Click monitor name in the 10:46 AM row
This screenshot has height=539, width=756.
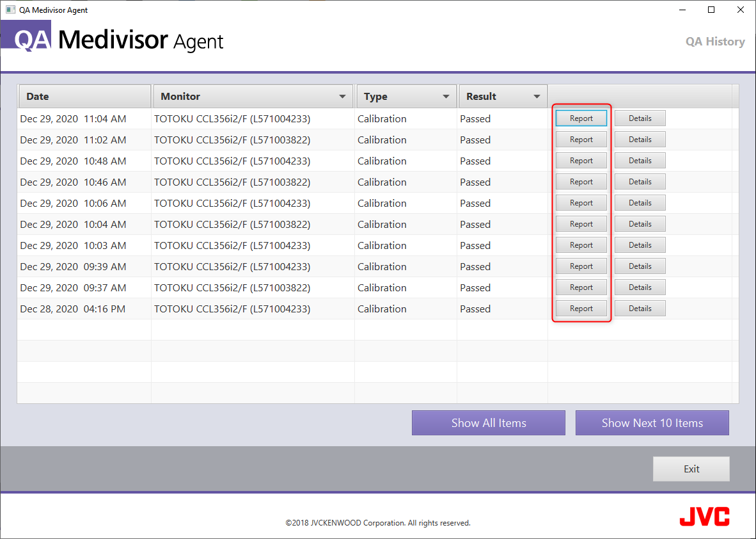[x=232, y=182]
